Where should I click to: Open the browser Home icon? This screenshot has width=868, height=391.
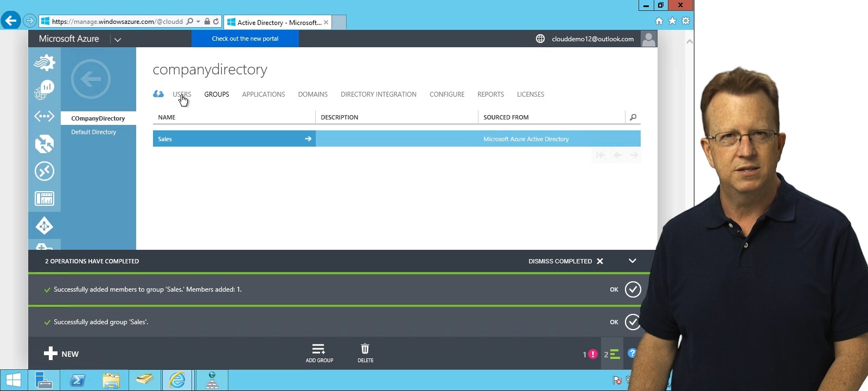tap(659, 21)
